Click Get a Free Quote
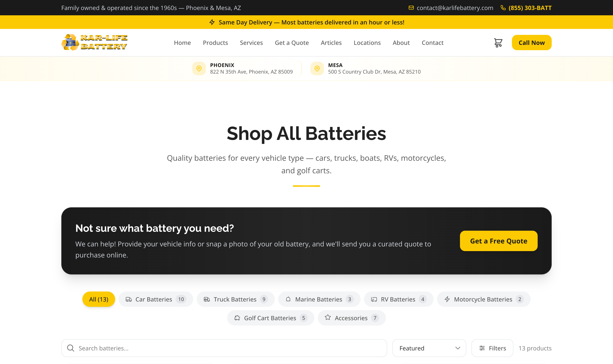 (498, 241)
